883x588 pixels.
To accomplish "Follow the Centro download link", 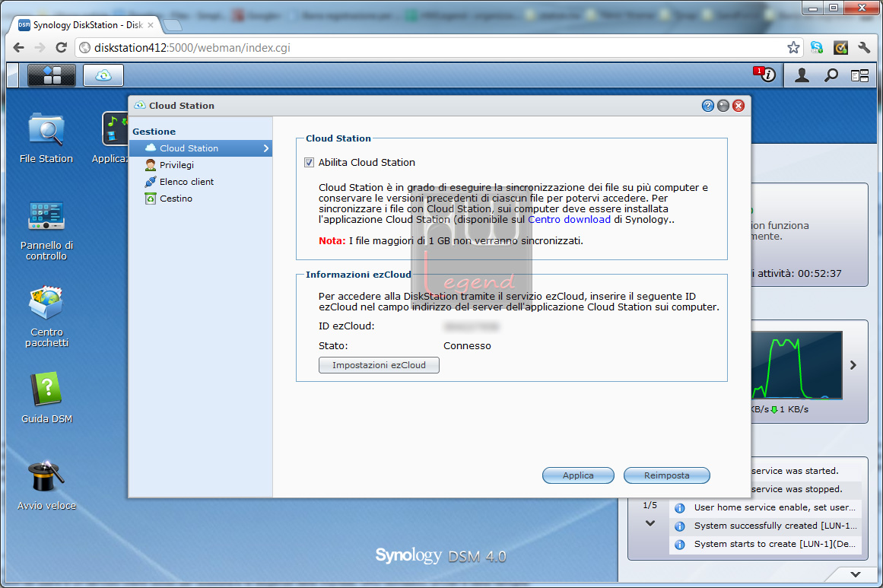I will [x=569, y=220].
